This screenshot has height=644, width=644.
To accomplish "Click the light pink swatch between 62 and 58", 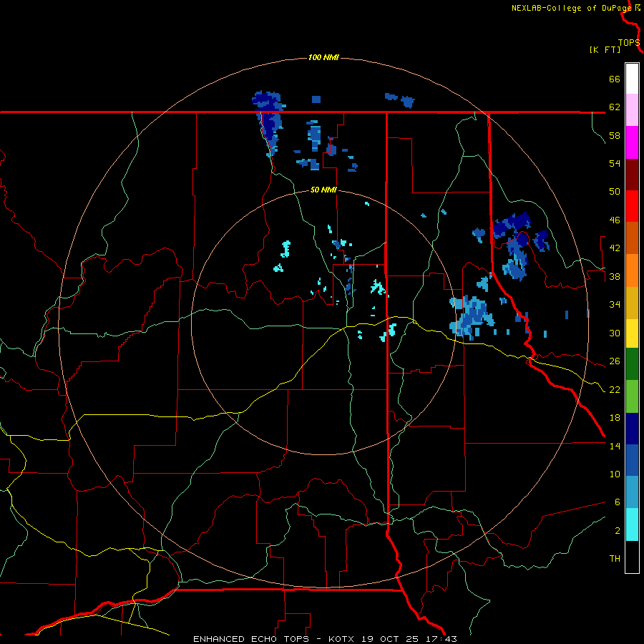I will [632, 110].
